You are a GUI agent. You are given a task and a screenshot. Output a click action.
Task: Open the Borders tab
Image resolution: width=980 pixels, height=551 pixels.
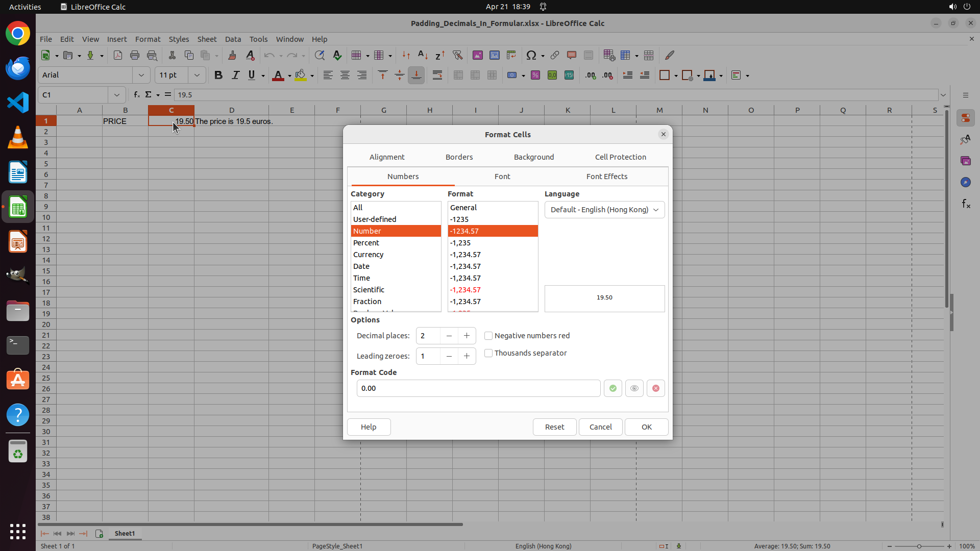459,157
